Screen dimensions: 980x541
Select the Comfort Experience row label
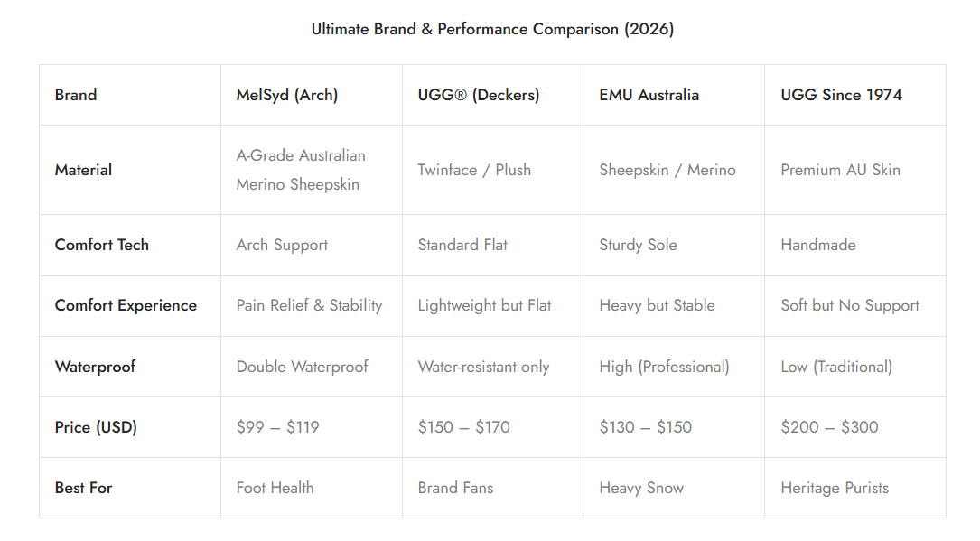pos(126,305)
